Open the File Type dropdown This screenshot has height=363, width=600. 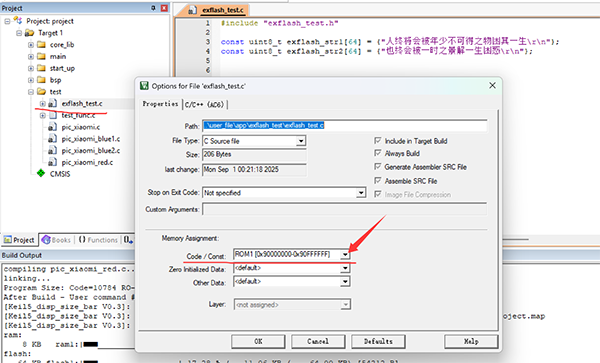[301, 141]
